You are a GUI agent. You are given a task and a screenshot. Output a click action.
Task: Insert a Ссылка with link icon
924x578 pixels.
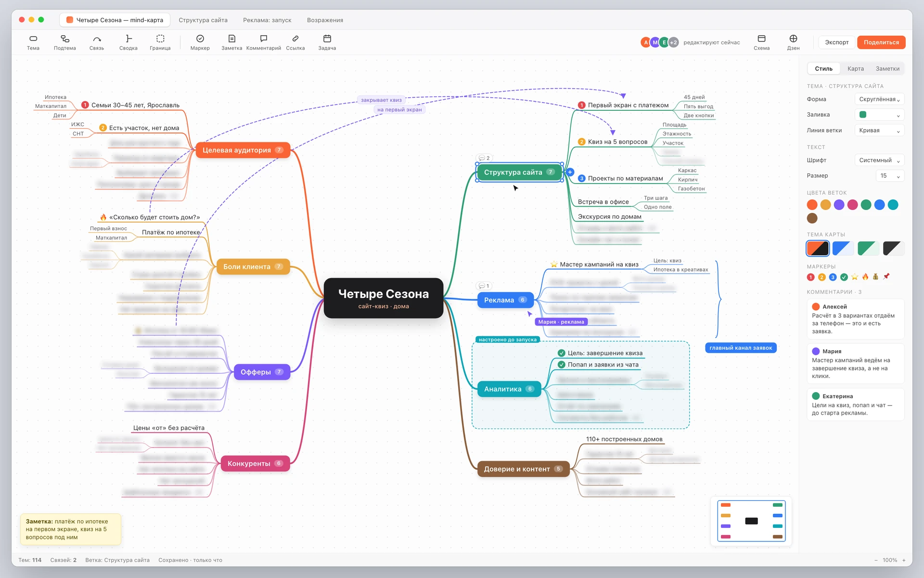pos(295,42)
